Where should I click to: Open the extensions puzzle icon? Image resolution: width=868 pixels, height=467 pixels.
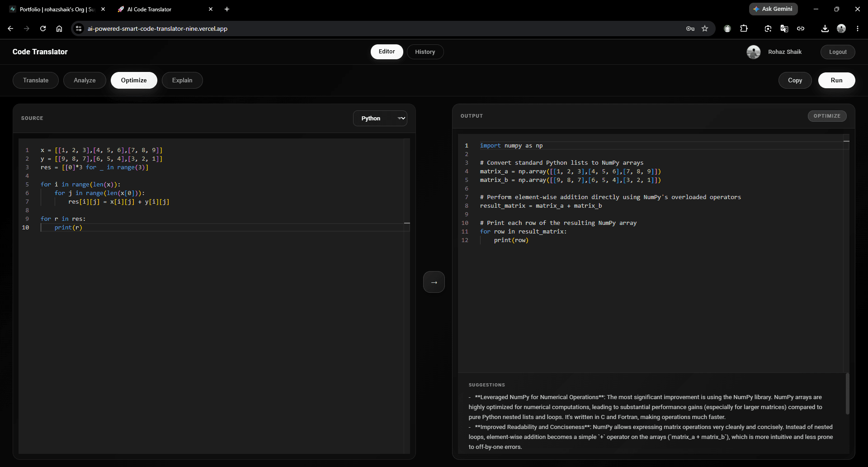pyautogui.click(x=744, y=29)
